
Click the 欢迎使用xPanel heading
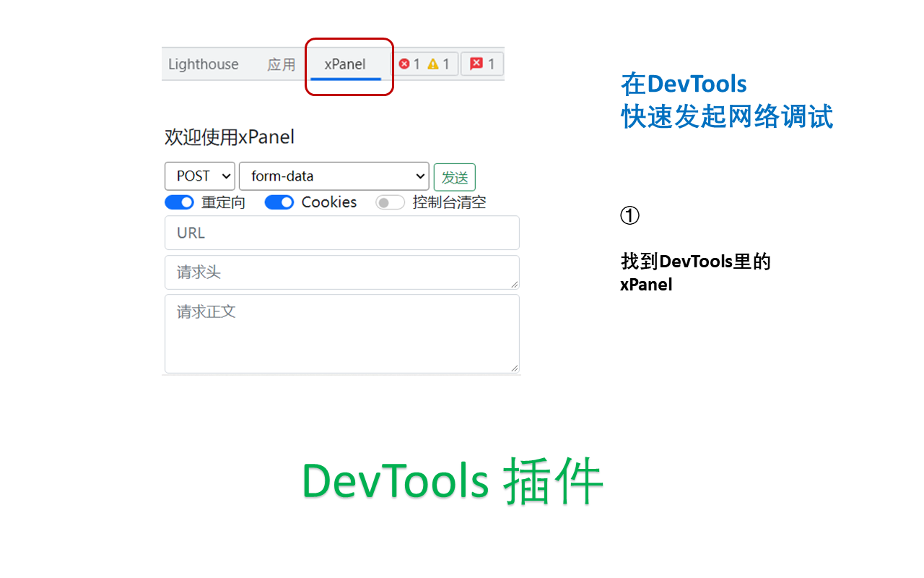pos(230,137)
